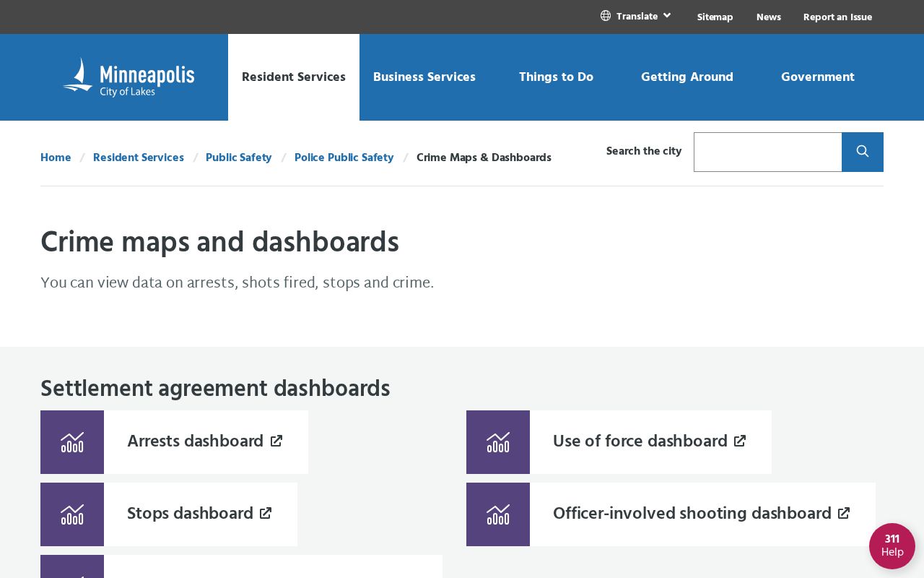The width and height of the screenshot is (924, 578).
Task: Open the Stops dashboard link
Action: point(191,514)
